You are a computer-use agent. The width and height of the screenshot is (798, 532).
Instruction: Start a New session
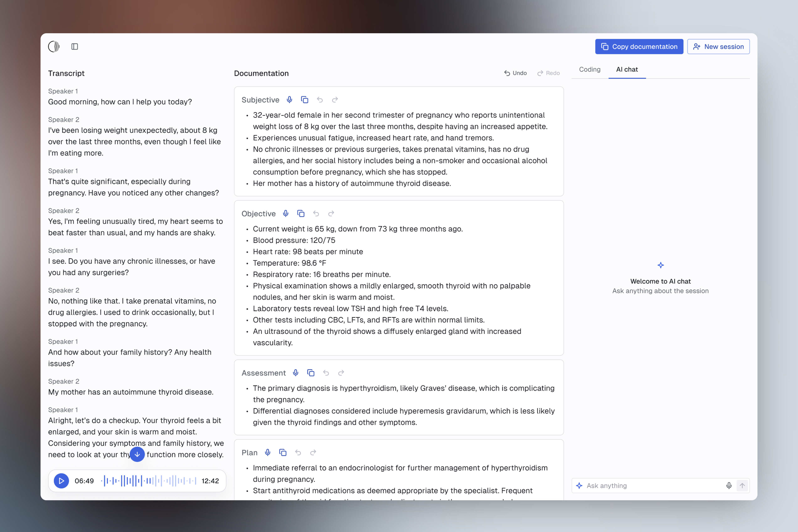[718, 47]
